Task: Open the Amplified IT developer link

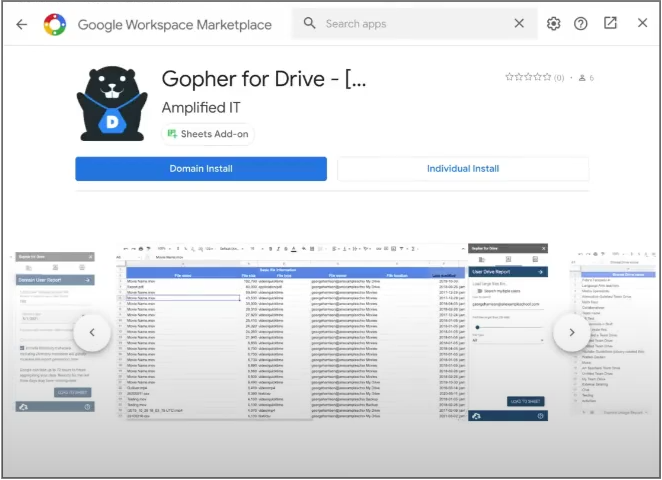Action: tap(201, 107)
